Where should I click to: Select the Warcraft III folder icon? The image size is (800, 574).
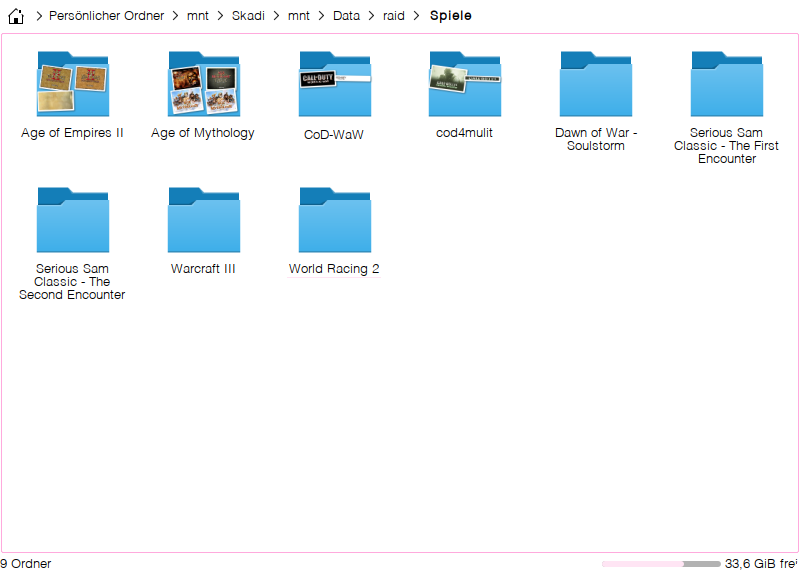(x=204, y=220)
